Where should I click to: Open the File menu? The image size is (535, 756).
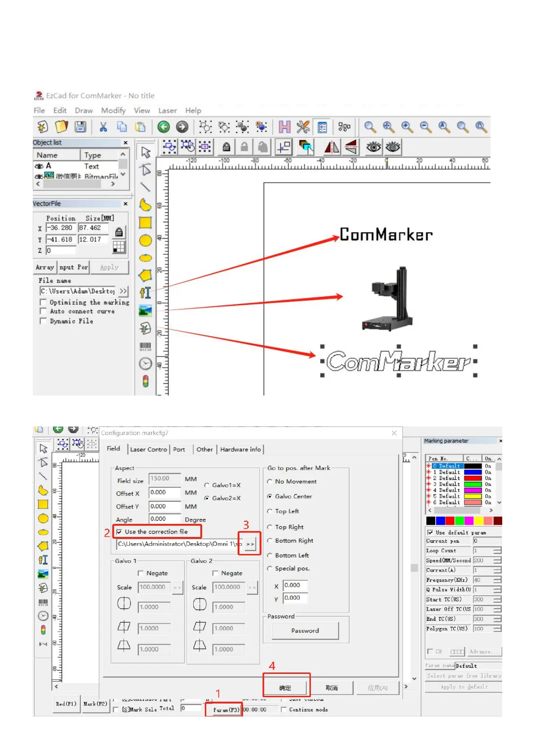point(39,110)
